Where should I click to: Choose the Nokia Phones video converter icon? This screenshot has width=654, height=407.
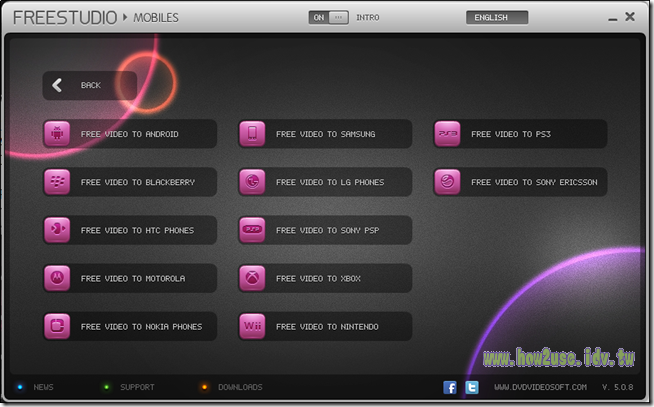[57, 326]
